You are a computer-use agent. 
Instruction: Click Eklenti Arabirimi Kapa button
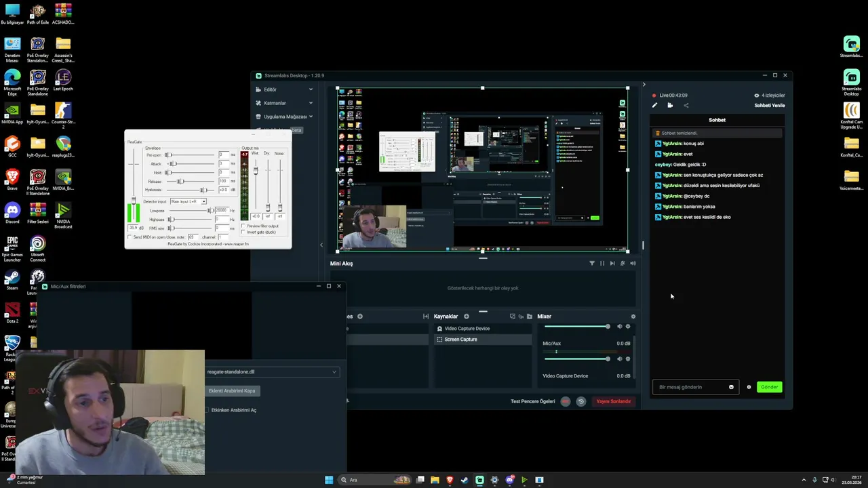coord(232,391)
